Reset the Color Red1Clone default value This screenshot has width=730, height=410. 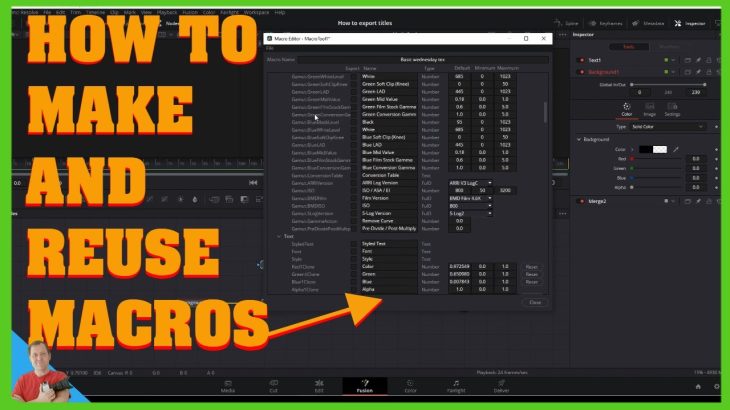pyautogui.click(x=532, y=267)
